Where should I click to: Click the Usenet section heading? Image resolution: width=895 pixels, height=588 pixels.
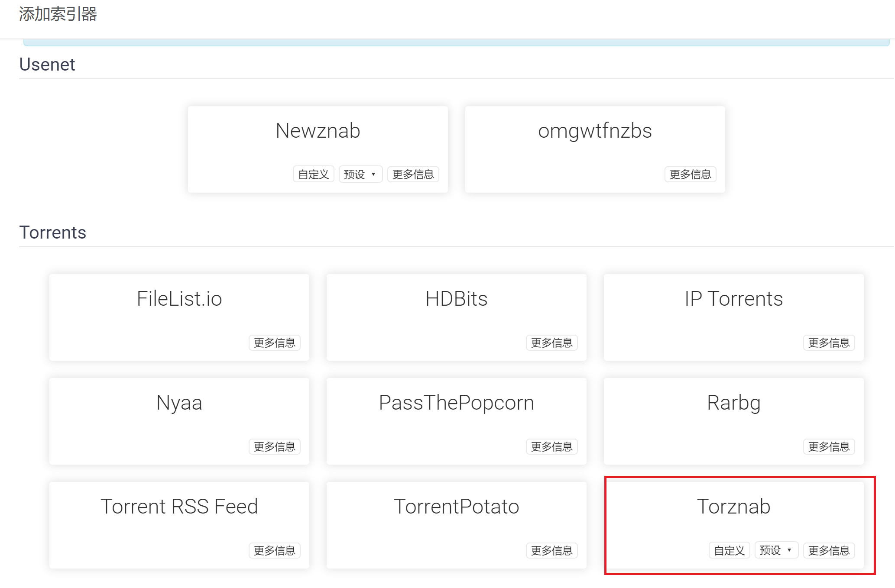pyautogui.click(x=47, y=65)
